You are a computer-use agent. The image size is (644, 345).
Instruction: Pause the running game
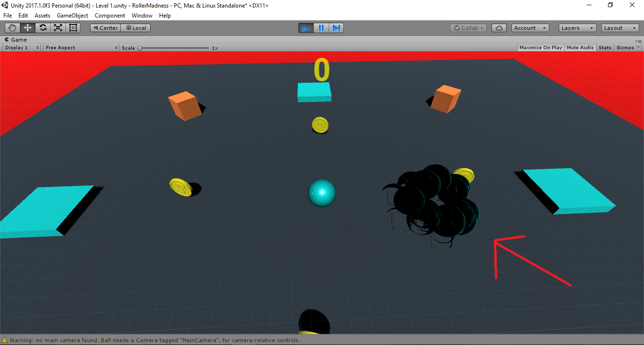tap(321, 28)
